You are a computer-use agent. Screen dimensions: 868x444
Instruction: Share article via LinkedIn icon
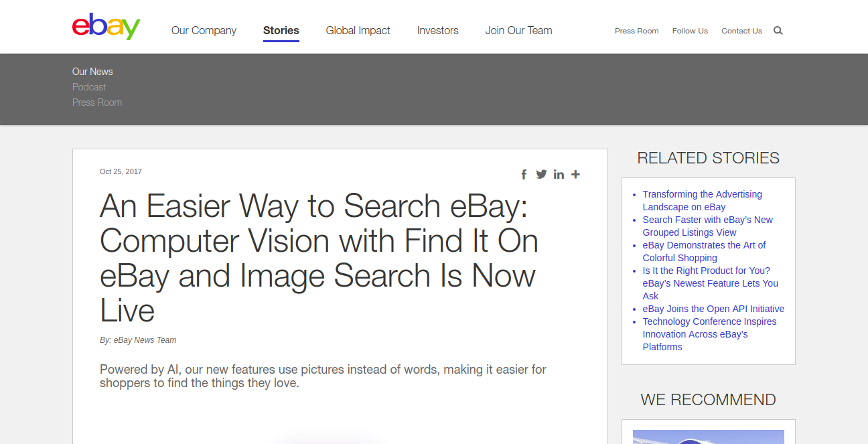pos(559,174)
